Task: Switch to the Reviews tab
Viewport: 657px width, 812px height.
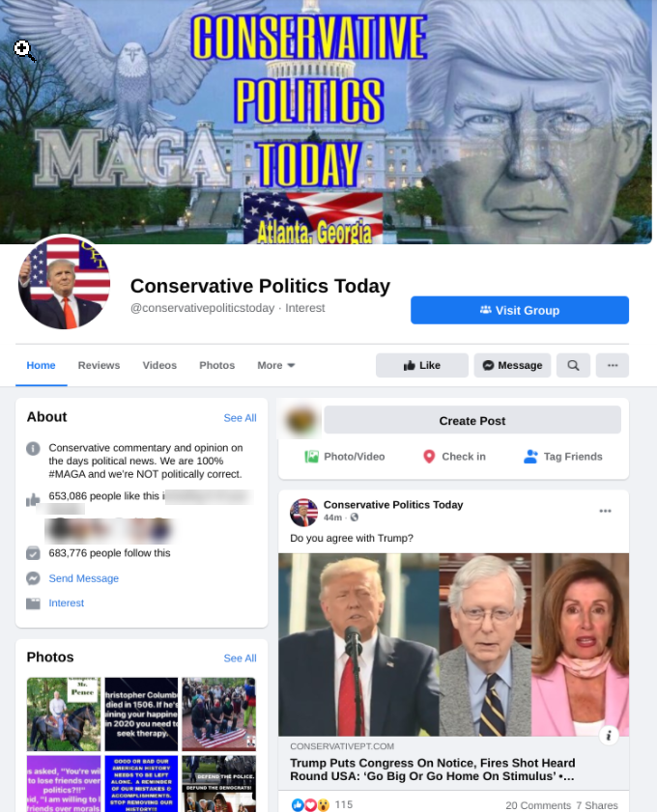Action: tap(99, 365)
